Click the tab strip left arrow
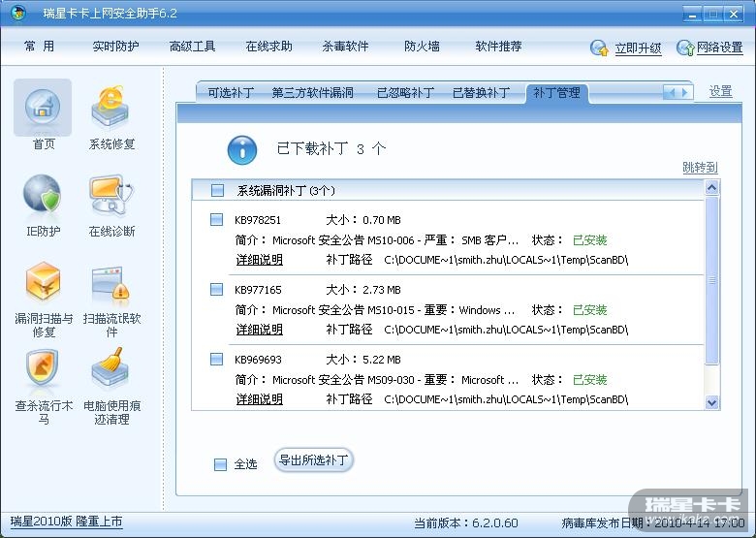 click(x=671, y=91)
